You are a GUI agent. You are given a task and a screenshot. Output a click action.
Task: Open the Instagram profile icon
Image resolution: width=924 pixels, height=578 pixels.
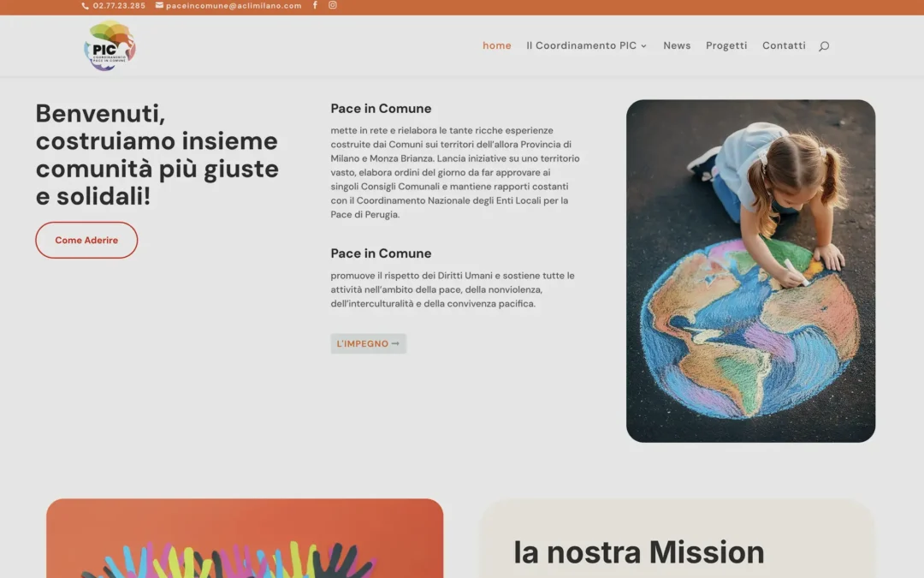pyautogui.click(x=333, y=5)
